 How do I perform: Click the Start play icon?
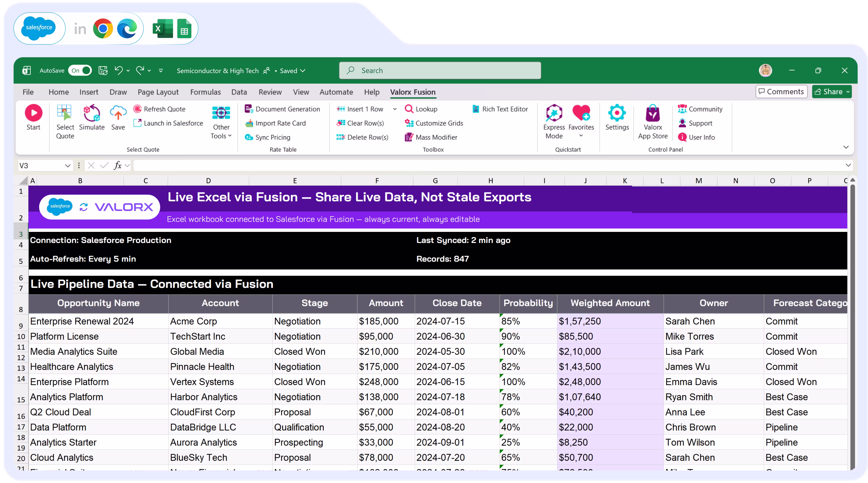tap(33, 113)
